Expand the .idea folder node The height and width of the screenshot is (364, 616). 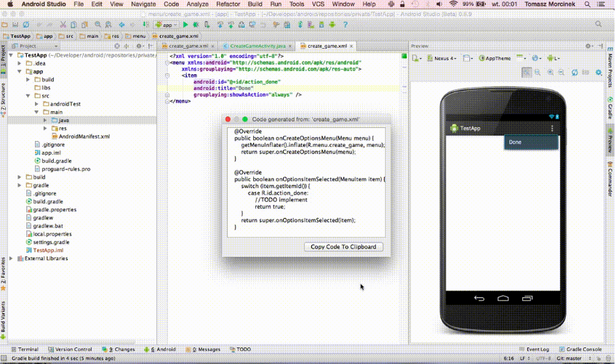tap(19, 63)
